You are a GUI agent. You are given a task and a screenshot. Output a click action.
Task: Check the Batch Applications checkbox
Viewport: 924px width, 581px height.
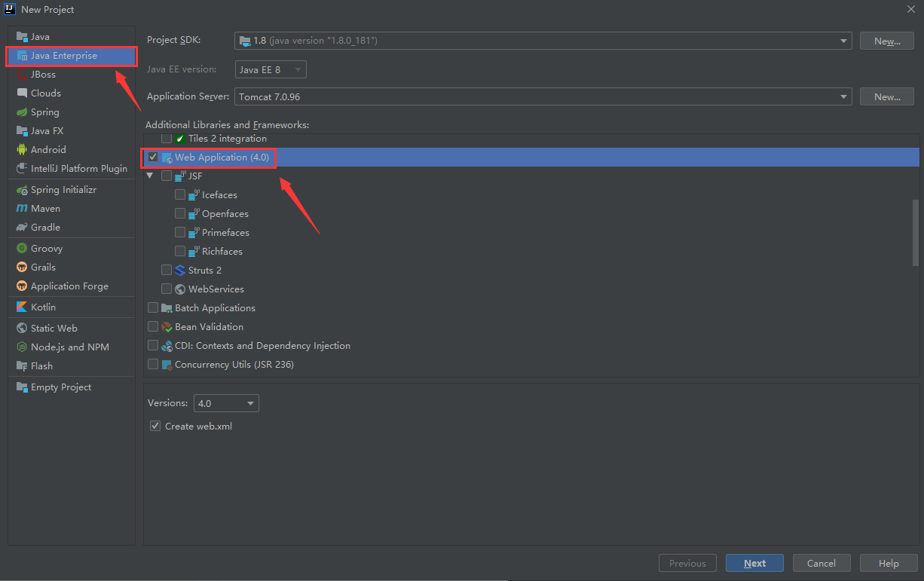[x=153, y=308]
